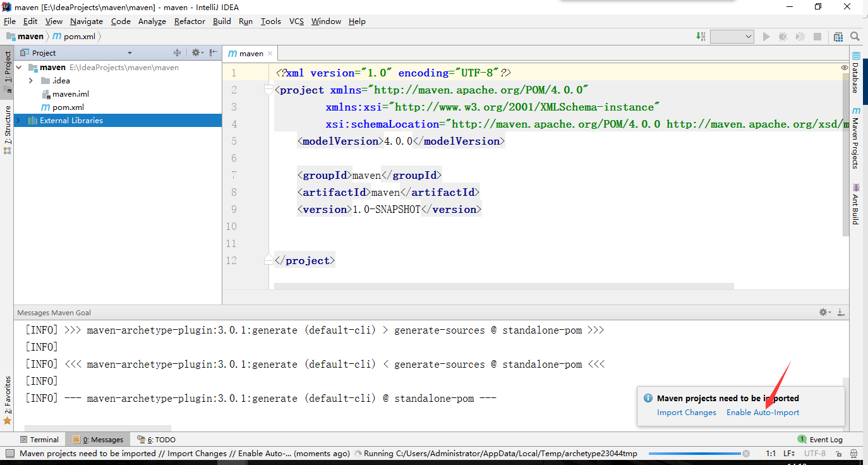Open the Event Log
Image resolution: width=868 pixels, height=465 pixels.
pyautogui.click(x=820, y=439)
